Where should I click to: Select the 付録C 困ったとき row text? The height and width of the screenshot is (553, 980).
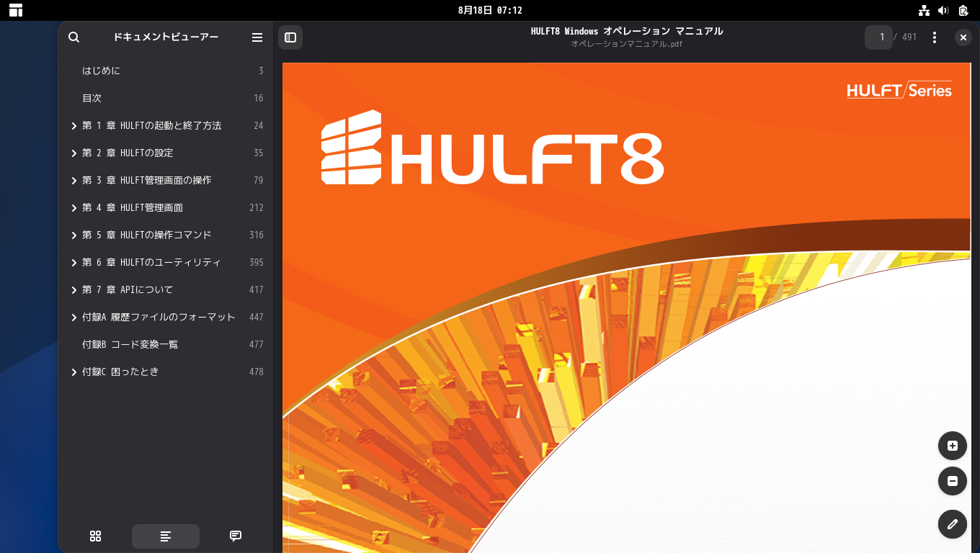pos(120,372)
